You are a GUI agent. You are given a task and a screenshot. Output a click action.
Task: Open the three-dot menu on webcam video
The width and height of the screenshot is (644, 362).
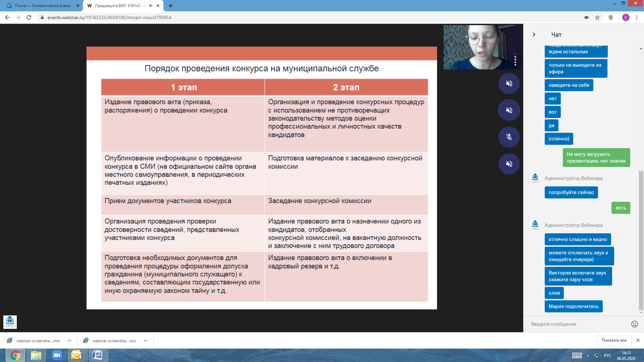(x=515, y=60)
